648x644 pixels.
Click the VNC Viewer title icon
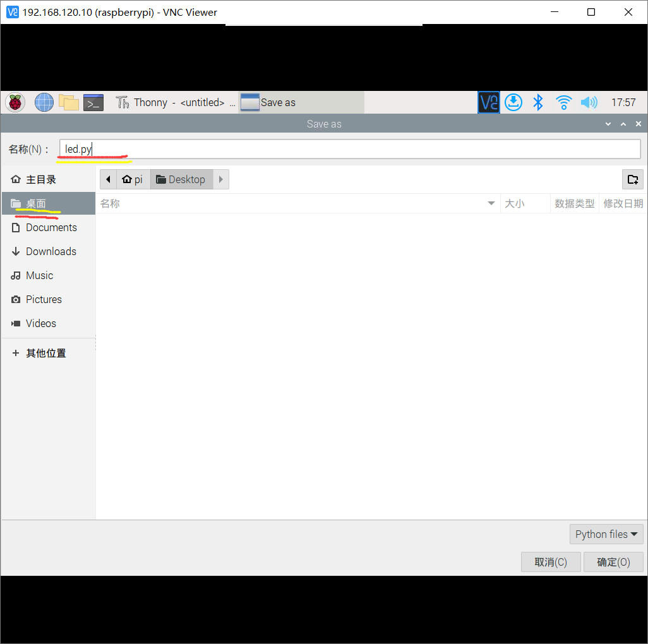coord(13,12)
